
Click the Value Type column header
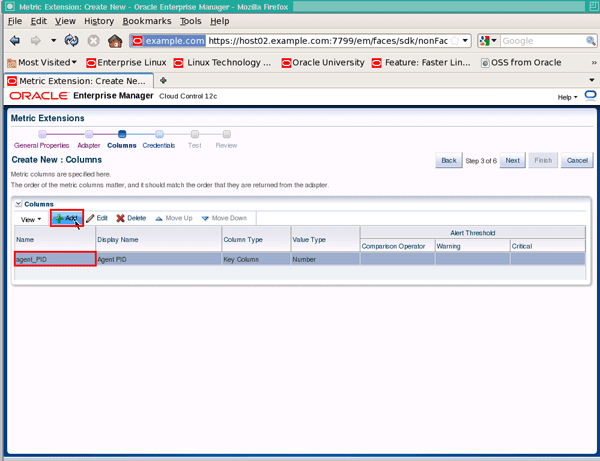[325, 239]
